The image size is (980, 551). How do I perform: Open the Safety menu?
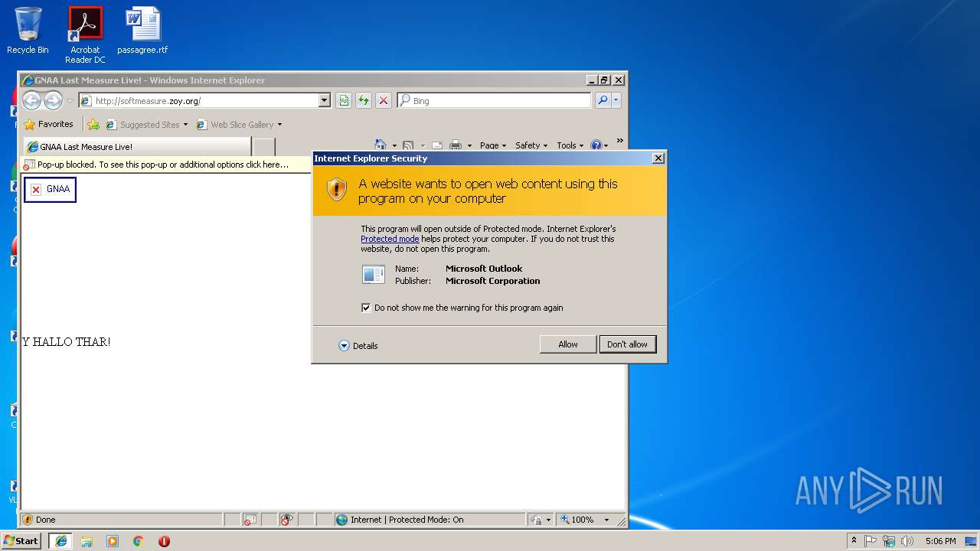tap(531, 145)
